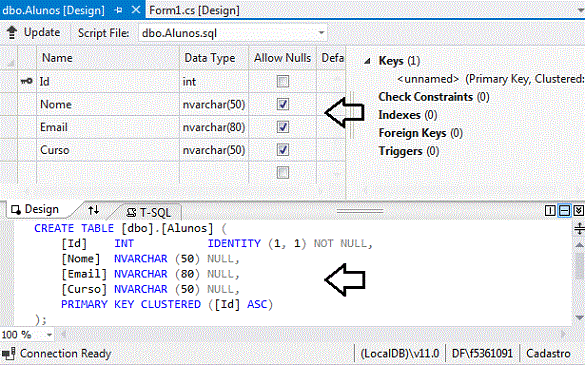This screenshot has height=365, width=585.
Task: Uncheck Allow Nulls for Nome column
Action: pos(283,104)
